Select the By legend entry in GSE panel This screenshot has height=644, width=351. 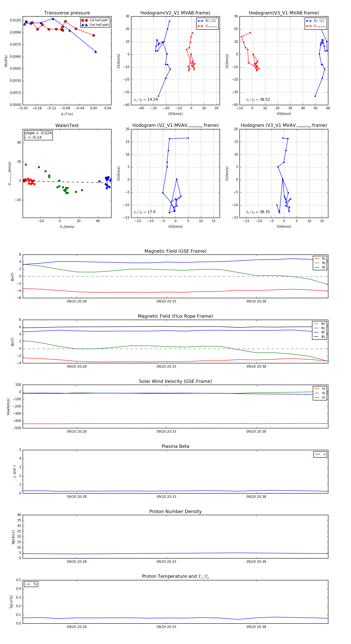coord(320,263)
